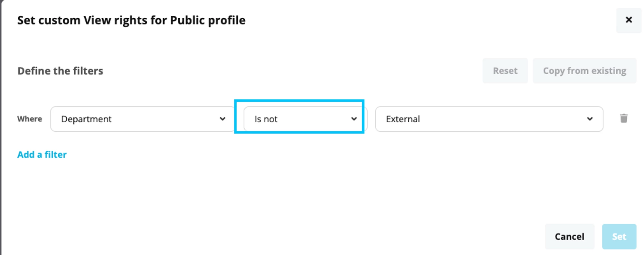Viewport: 644px width, 255px height.
Task: Open the External value dropdown
Action: [x=489, y=119]
